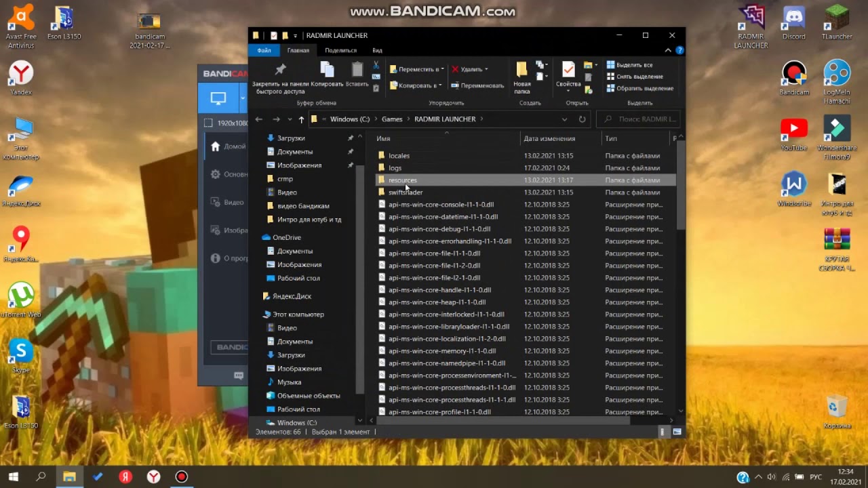This screenshot has width=868, height=488.
Task: Switch to details view icon in status bar
Action: [x=663, y=432]
